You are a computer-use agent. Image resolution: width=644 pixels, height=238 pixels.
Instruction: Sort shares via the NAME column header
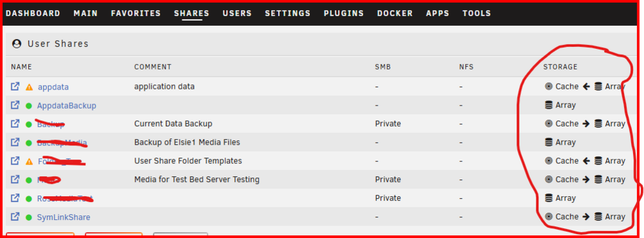[21, 67]
